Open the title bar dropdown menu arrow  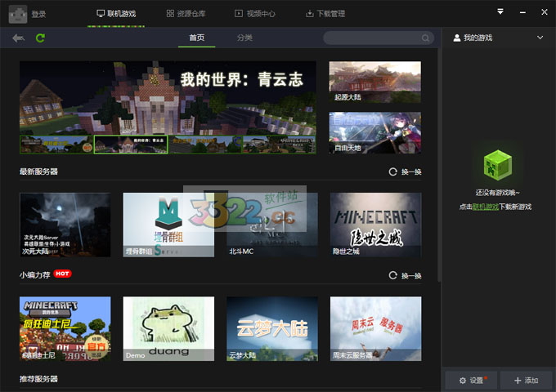(x=500, y=11)
